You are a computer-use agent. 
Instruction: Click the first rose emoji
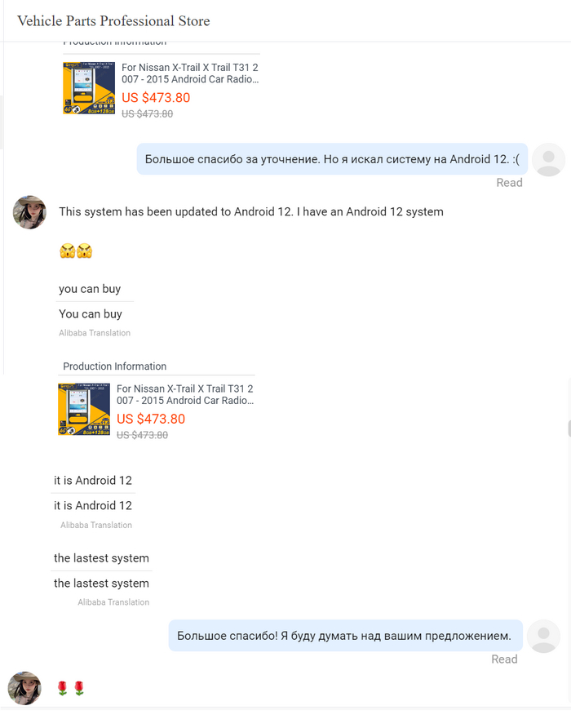point(62,689)
